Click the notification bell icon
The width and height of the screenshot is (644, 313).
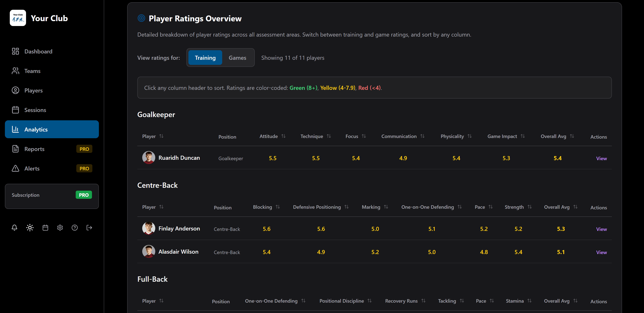click(14, 228)
